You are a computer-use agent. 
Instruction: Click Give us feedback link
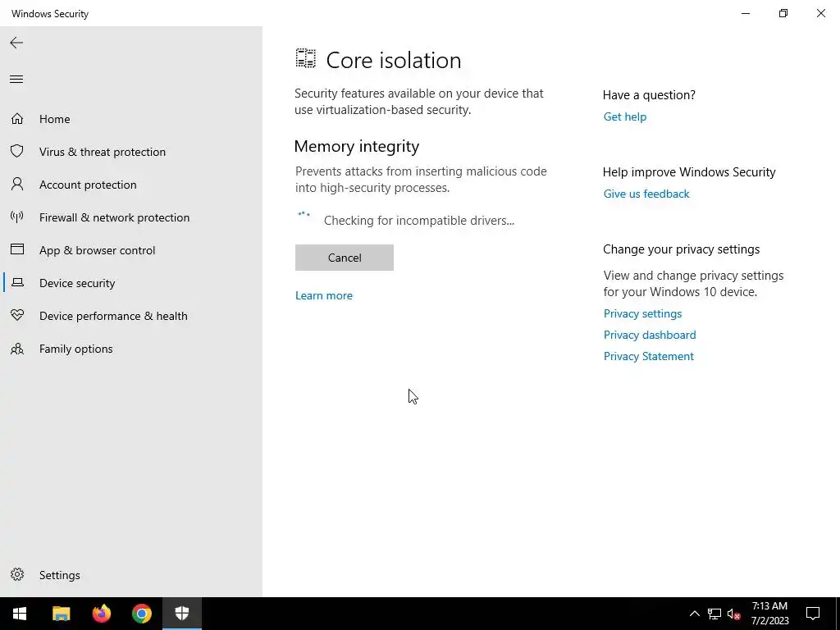point(646,194)
